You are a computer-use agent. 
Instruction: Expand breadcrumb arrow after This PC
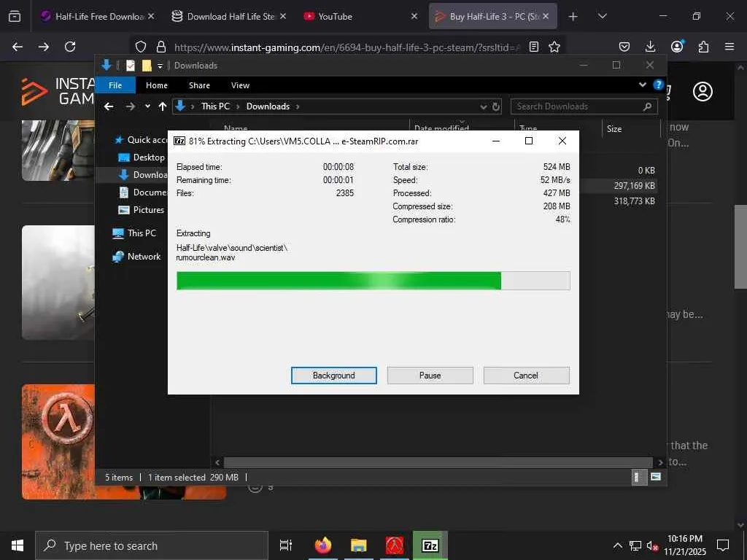[x=238, y=106]
